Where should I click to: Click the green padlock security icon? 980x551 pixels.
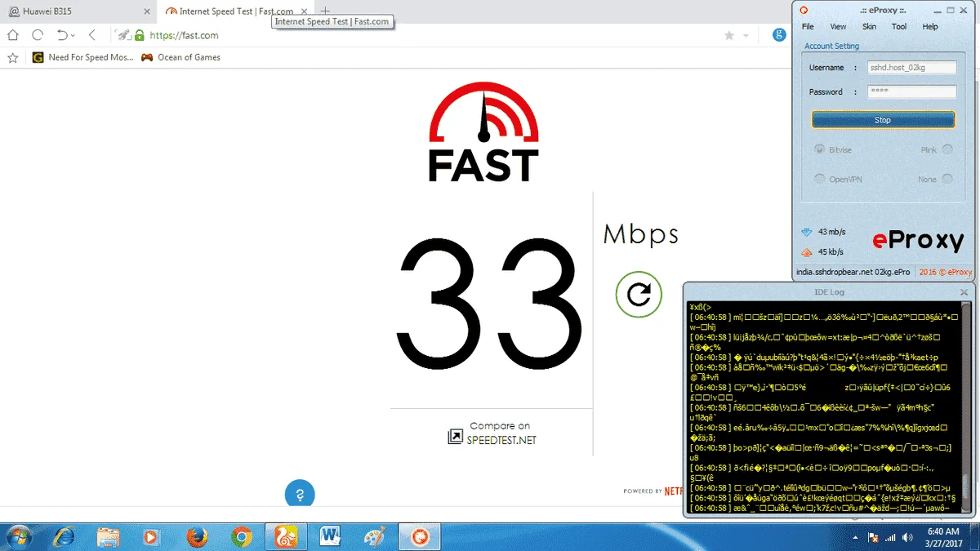pos(140,35)
